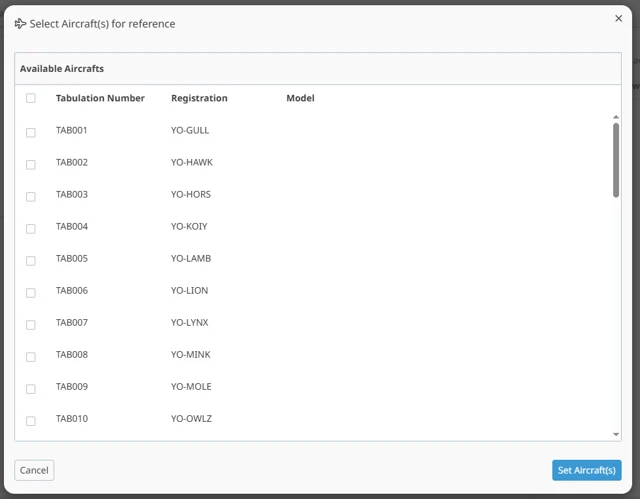
Task: Select the TAB007 YO-LYNX checkbox
Action: click(31, 324)
